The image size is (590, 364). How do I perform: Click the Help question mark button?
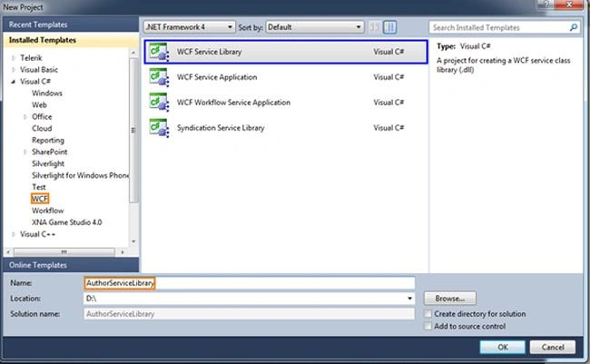(x=546, y=5)
